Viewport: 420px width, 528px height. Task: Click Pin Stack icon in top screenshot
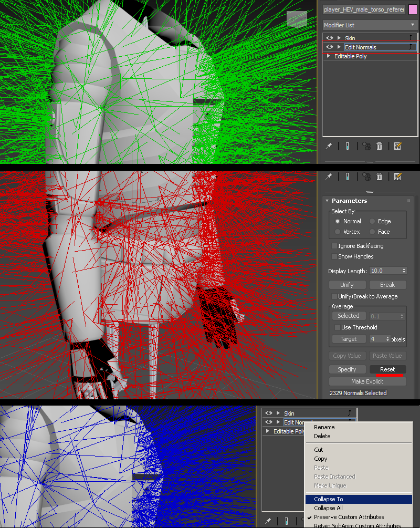[329, 146]
